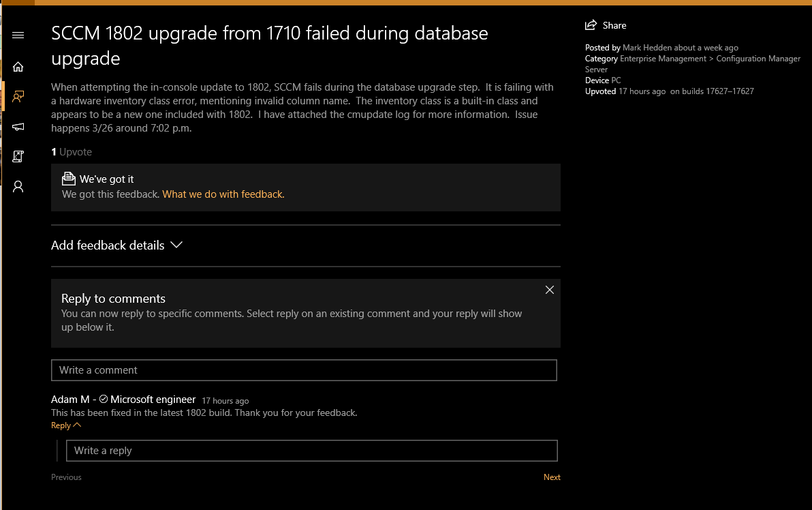Screen dimensions: 812x510
Task: Open Announcements megaphone icon
Action: (18, 127)
